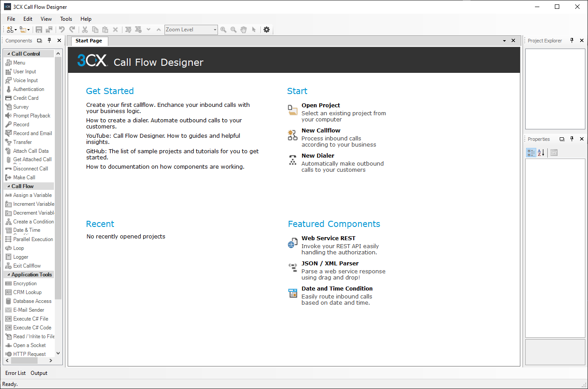Open the Edit menu
The width and height of the screenshot is (588, 389).
coord(28,19)
